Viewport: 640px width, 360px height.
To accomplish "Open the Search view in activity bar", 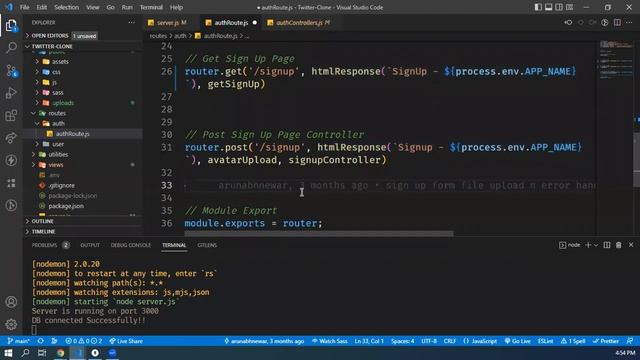I will [11, 48].
